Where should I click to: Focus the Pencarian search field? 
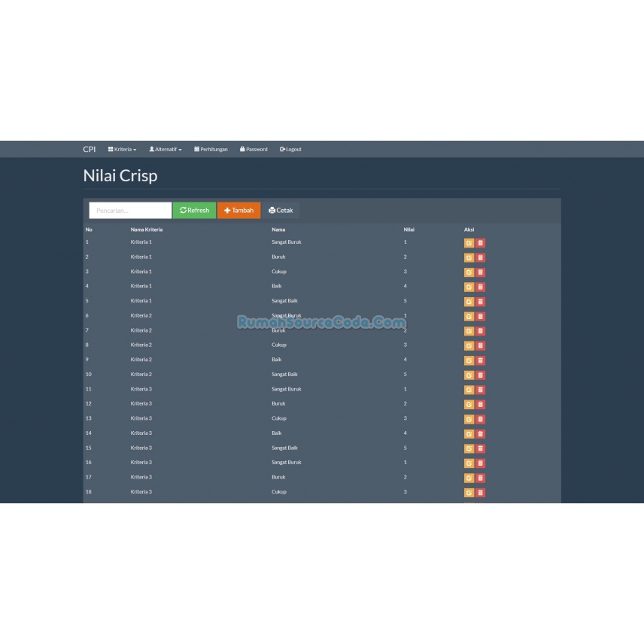130,211
